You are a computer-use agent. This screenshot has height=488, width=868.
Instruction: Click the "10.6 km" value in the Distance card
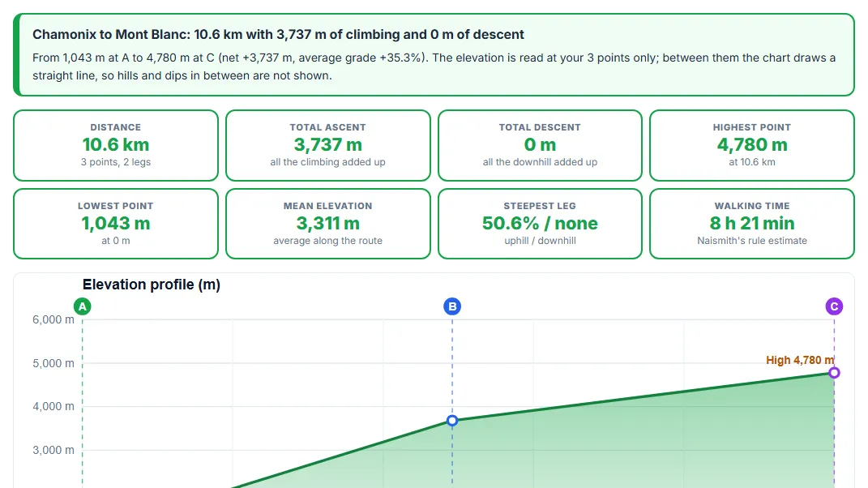tap(116, 144)
